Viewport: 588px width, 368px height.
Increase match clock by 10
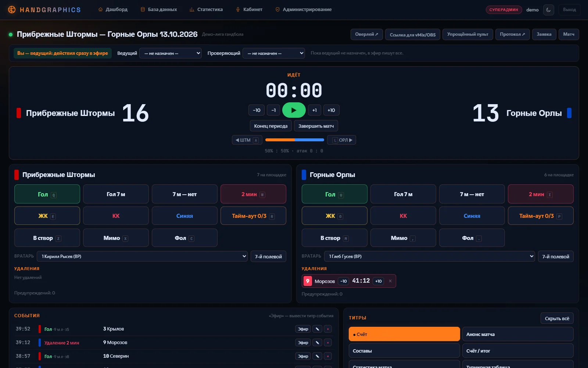click(331, 110)
